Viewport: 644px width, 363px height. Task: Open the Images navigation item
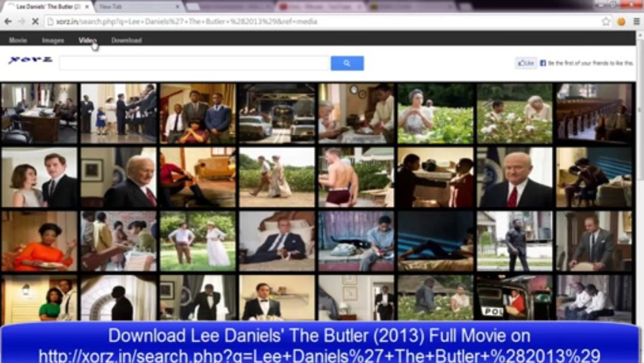click(53, 40)
